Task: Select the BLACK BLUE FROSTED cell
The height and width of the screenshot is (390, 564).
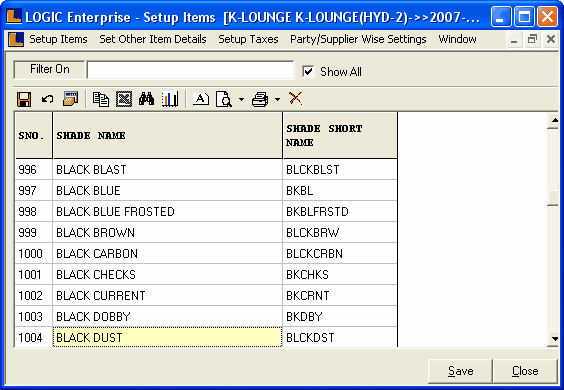Action: click(x=168, y=212)
